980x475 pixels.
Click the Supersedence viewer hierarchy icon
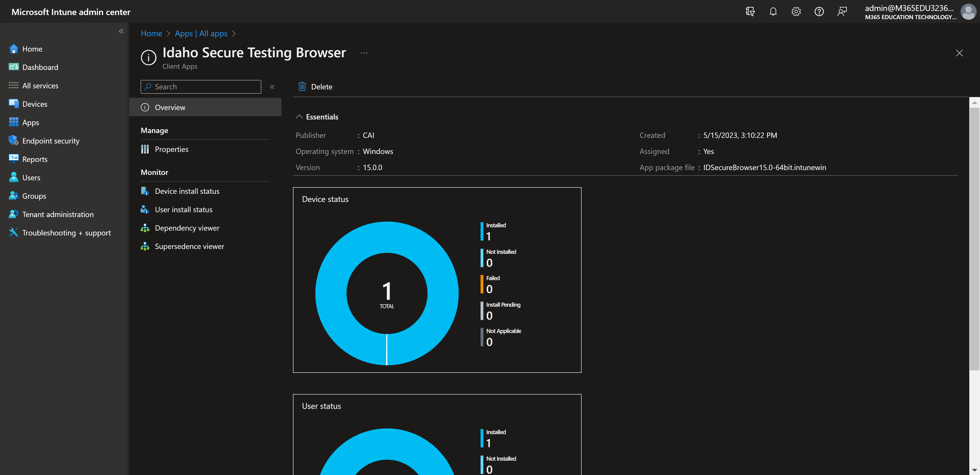[x=145, y=246]
